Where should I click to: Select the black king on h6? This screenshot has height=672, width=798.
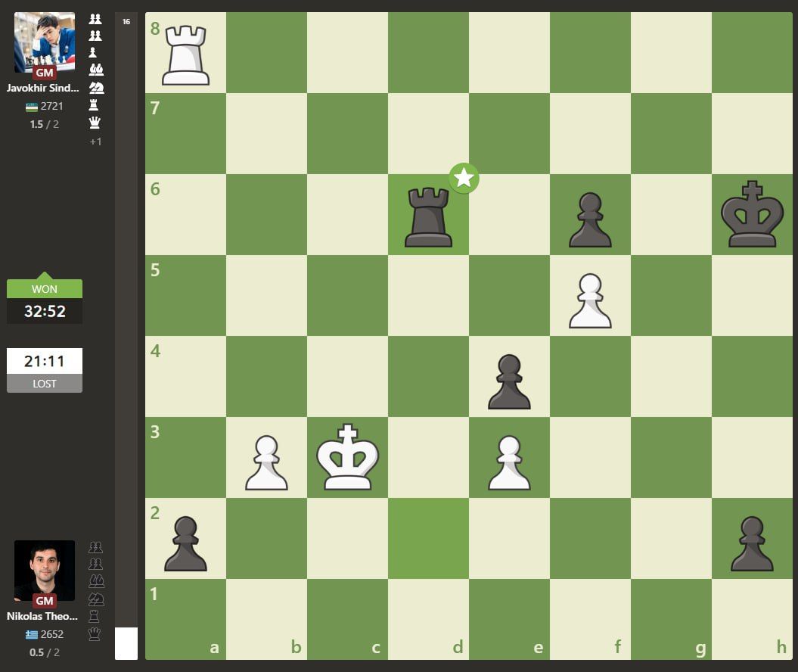(x=751, y=215)
